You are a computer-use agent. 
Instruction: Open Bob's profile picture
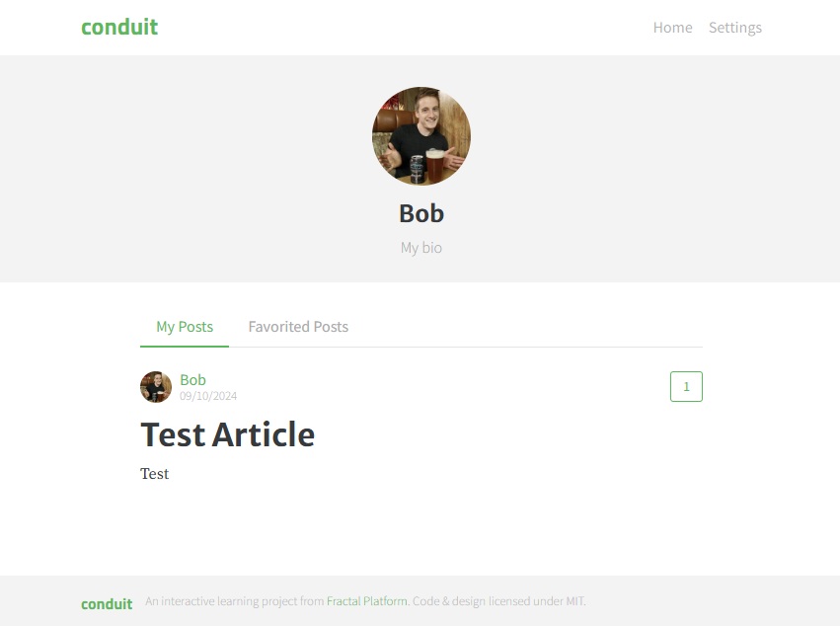(421, 135)
